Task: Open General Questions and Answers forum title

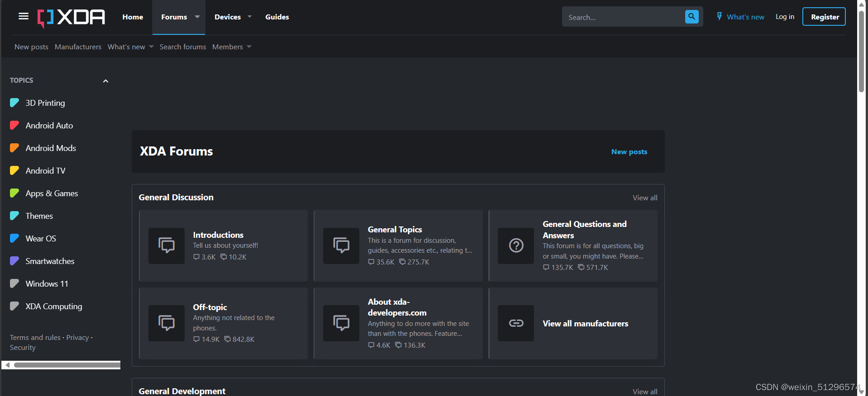Action: point(585,230)
